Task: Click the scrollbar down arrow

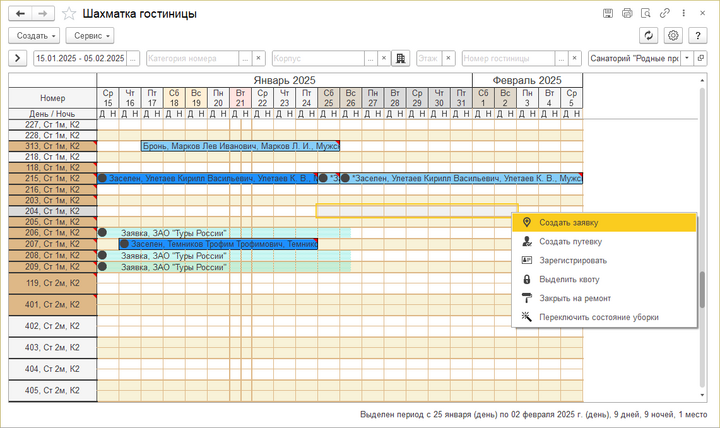Action: [702, 395]
